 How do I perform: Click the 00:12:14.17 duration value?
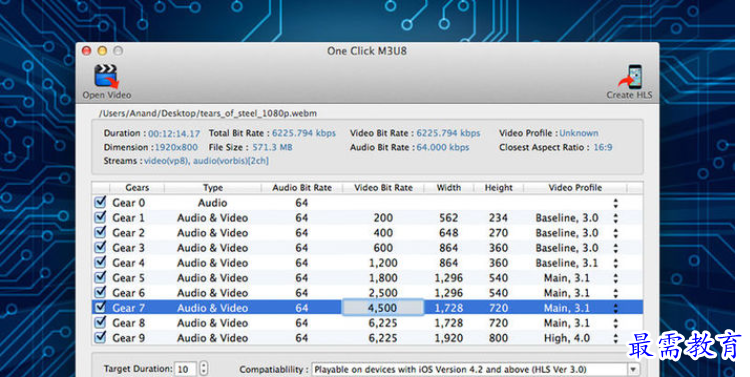[x=174, y=133]
